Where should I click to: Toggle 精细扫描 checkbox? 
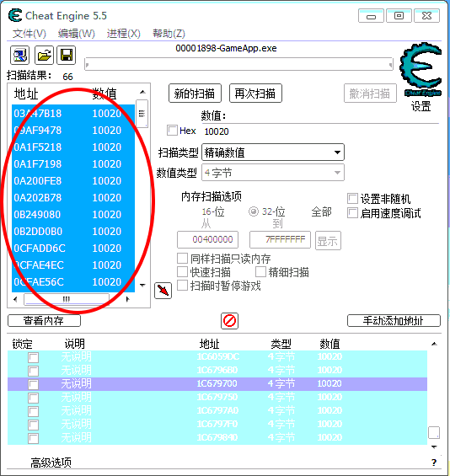[x=260, y=271]
